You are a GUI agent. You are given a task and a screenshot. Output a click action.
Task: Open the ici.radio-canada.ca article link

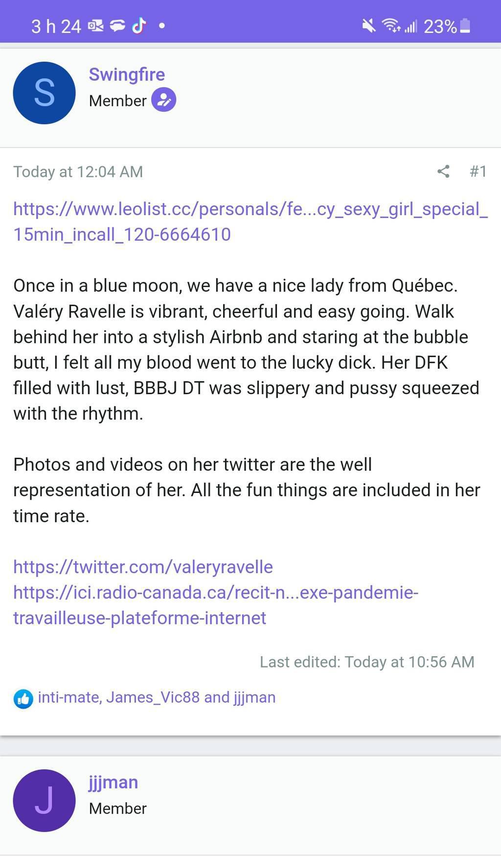point(215,605)
